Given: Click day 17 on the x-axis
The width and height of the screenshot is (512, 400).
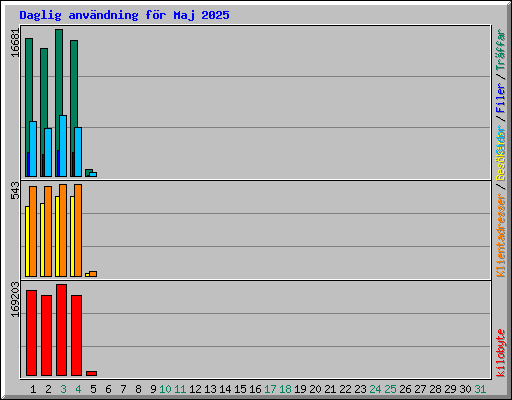Looking at the screenshot, I should coord(270,389).
